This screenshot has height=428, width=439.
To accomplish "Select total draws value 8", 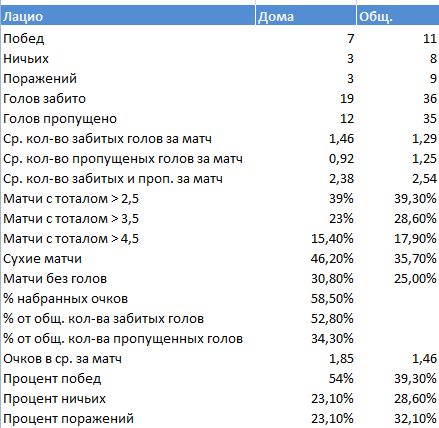I will click(433, 59).
